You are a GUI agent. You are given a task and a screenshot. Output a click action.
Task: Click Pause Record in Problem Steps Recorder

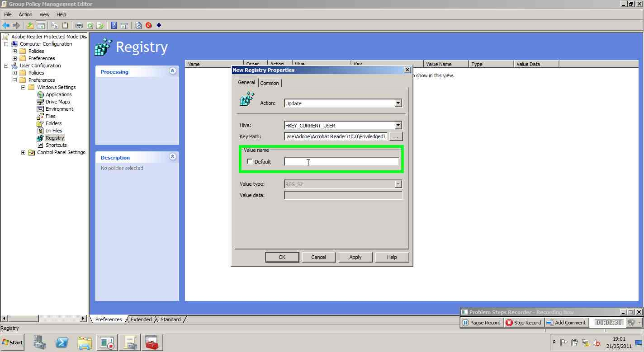(481, 323)
